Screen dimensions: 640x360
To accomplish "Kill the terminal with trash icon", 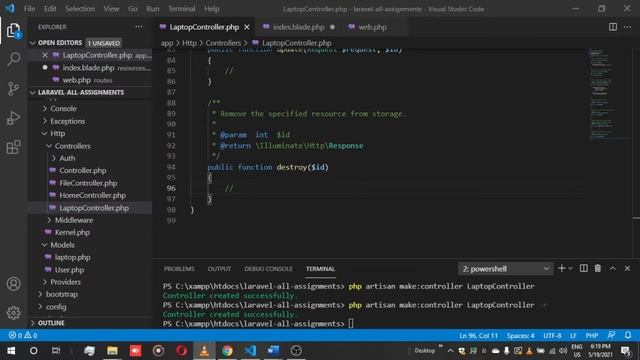I will coord(598,268).
